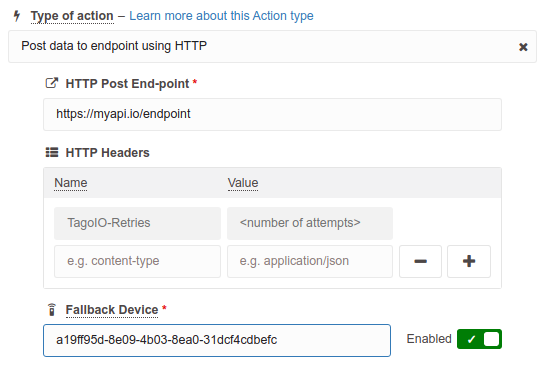
Task: Click the number of attempts value field
Action: (x=310, y=223)
